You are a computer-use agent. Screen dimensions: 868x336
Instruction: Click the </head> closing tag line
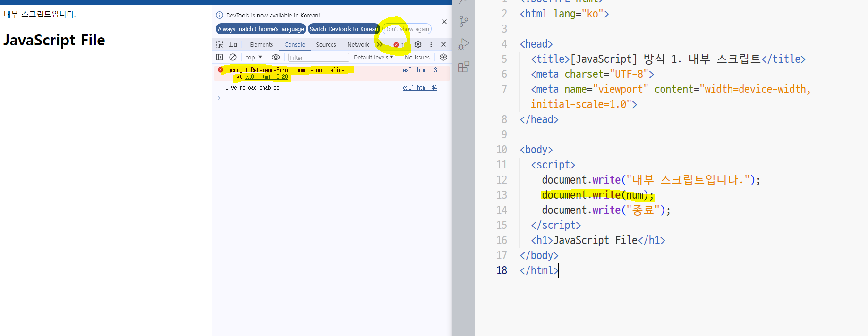click(x=539, y=119)
